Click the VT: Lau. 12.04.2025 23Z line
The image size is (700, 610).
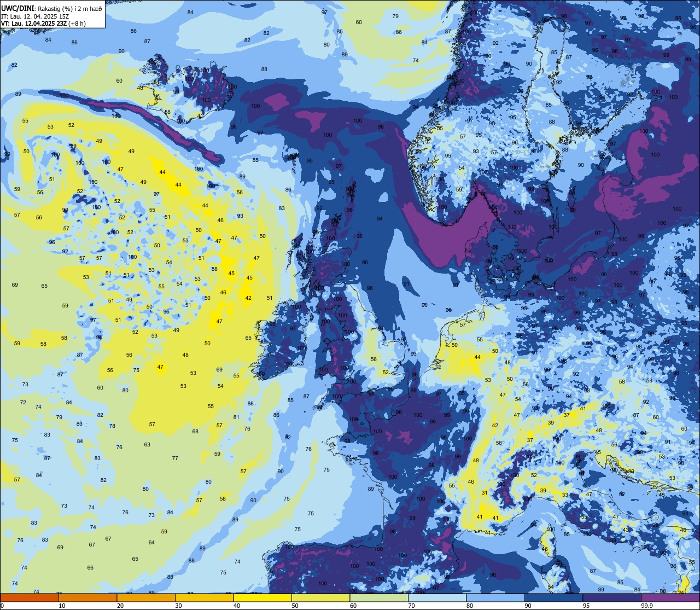[43, 24]
